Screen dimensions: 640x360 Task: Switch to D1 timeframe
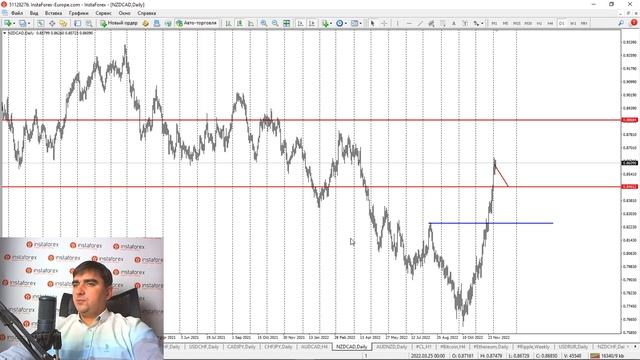pyautogui.click(x=562, y=23)
